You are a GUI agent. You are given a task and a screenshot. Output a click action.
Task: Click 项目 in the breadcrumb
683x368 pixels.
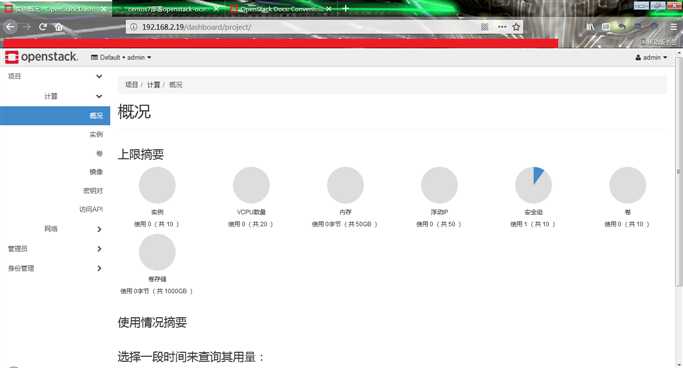(x=132, y=84)
